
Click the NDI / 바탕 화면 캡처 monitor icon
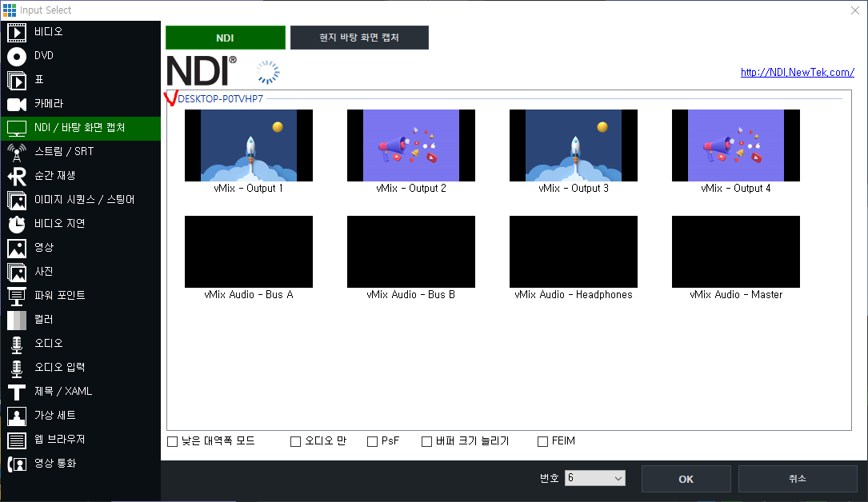pyautogui.click(x=17, y=128)
